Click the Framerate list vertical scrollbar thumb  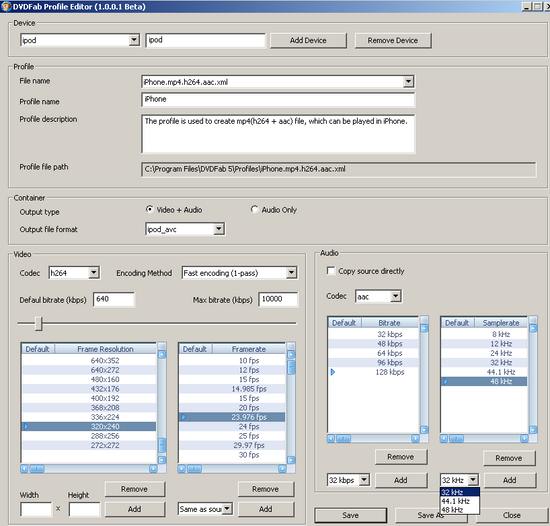click(291, 367)
